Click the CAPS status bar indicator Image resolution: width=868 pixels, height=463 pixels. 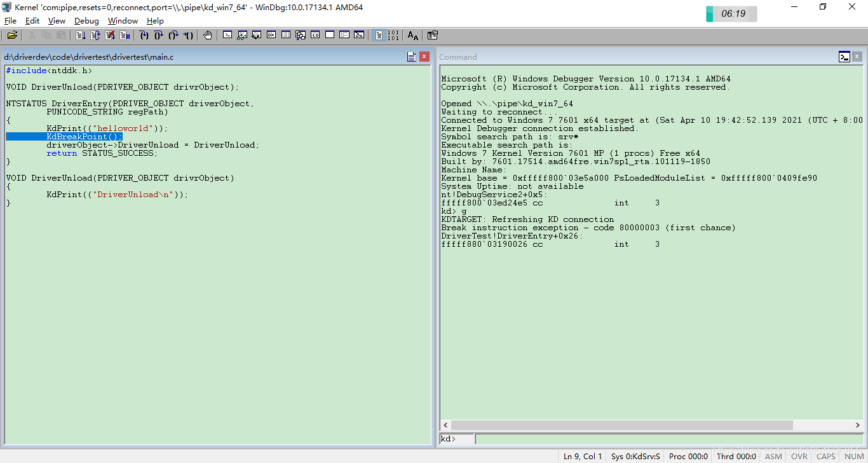tap(826, 457)
